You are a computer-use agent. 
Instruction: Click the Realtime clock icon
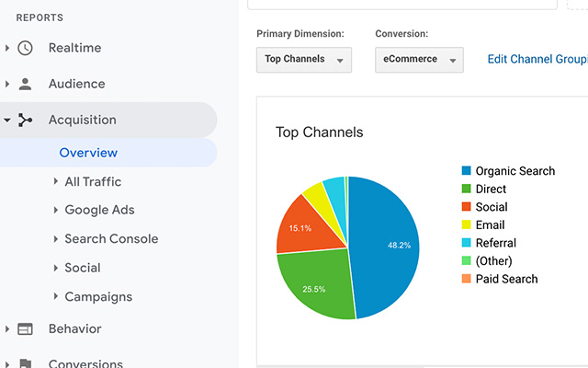[25, 48]
